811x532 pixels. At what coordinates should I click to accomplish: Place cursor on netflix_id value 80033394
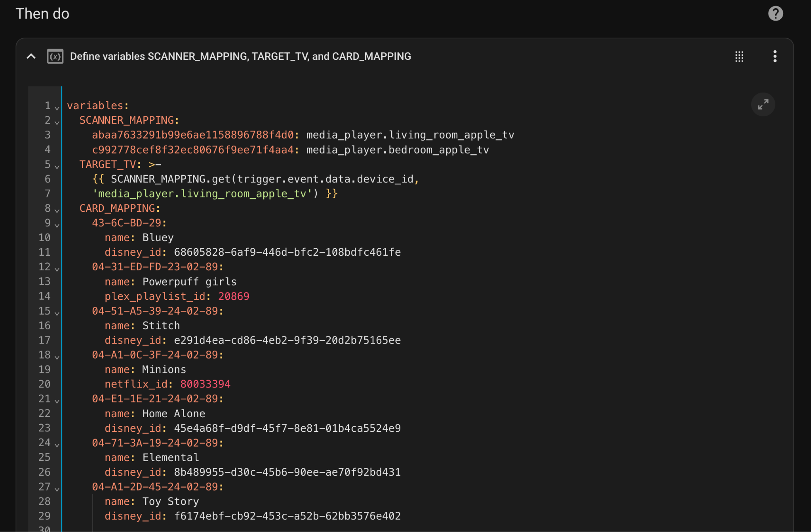coord(205,384)
